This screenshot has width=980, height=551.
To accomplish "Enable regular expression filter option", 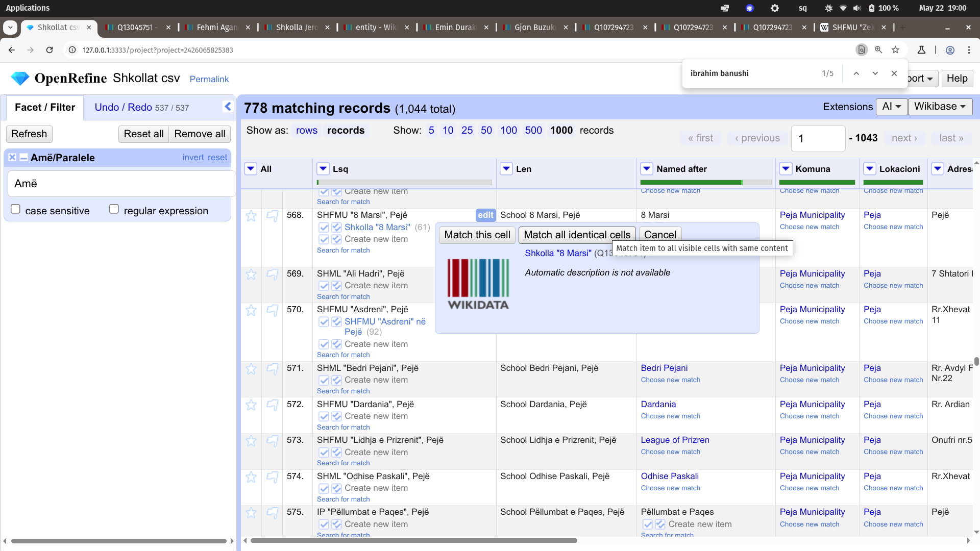I will pyautogui.click(x=114, y=209).
